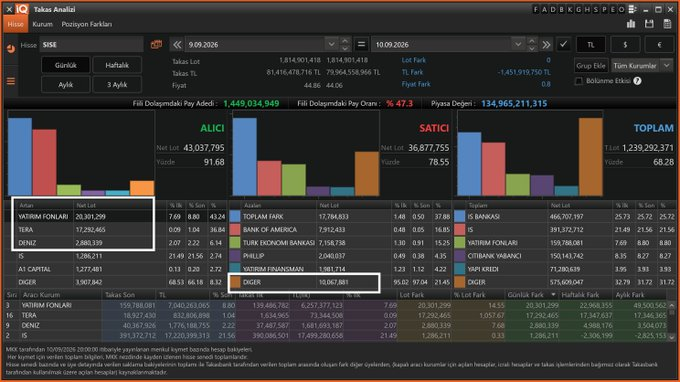This screenshot has width=680, height=382.
Task: Expand the Tüm Kurumlar dropdown
Action: tap(667, 65)
